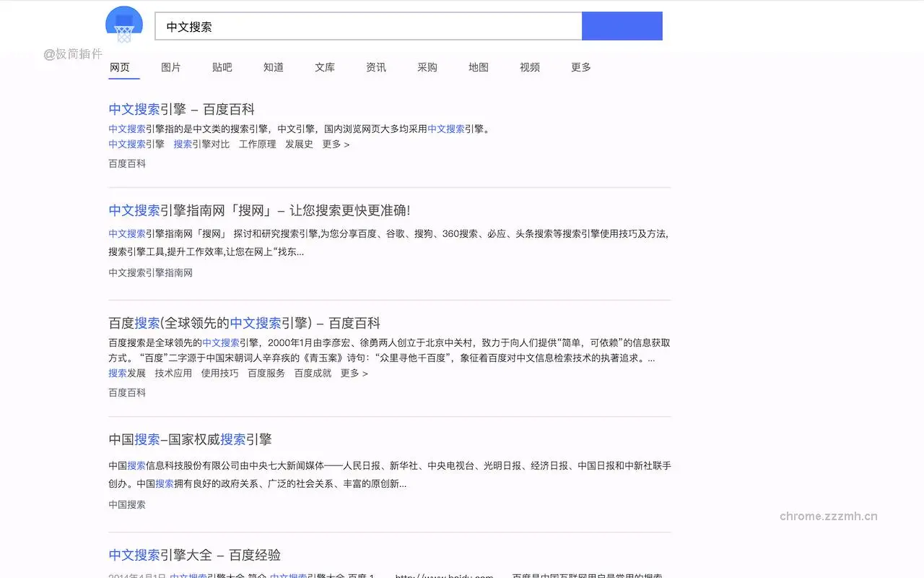Click the 工作原理 related link
924x578 pixels.
[x=257, y=144]
